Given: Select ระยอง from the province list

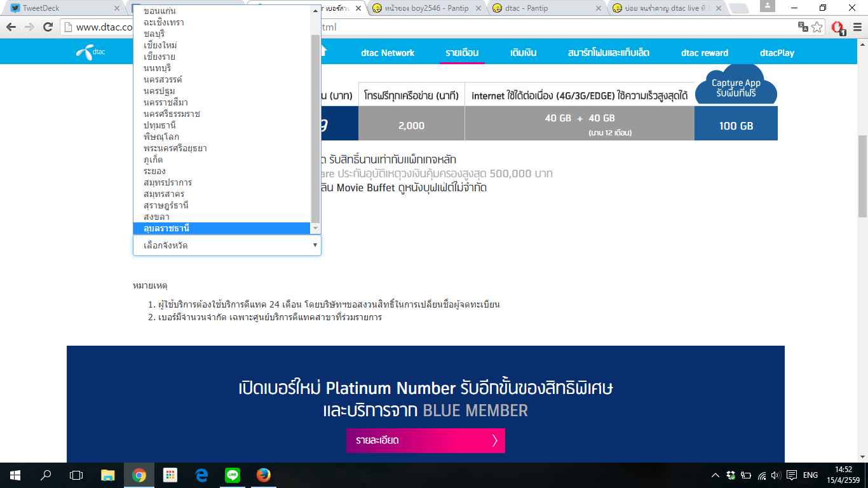Looking at the screenshot, I should (x=222, y=171).
